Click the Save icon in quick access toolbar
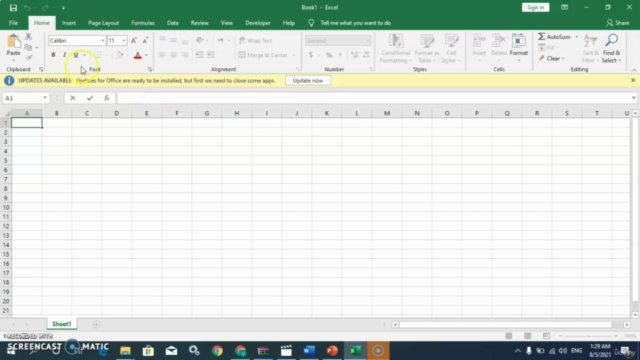640x360 pixels. pos(13,8)
